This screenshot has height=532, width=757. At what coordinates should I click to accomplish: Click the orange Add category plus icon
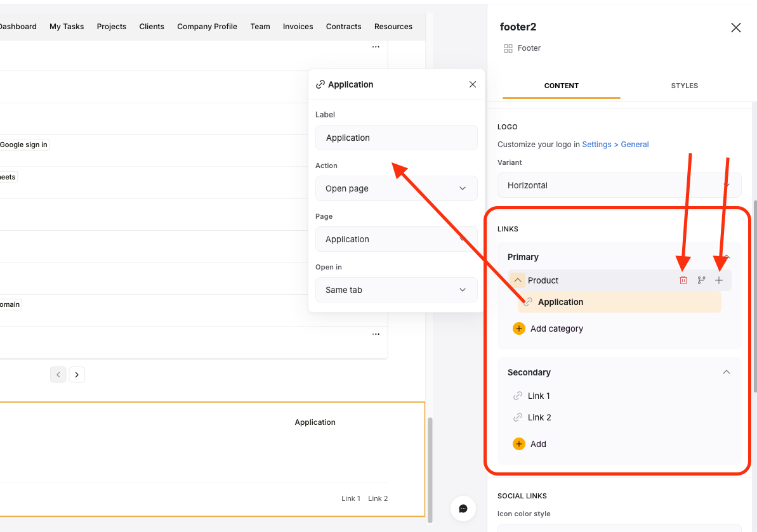(x=519, y=328)
